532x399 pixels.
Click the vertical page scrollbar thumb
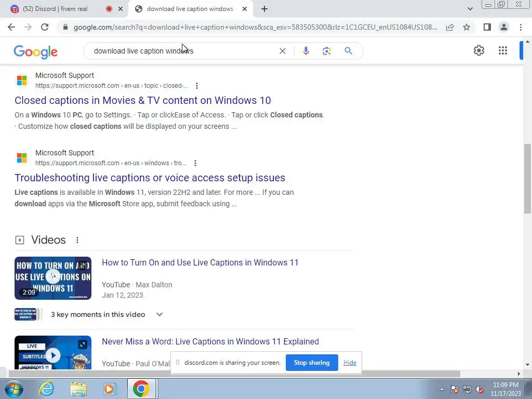(x=527, y=179)
